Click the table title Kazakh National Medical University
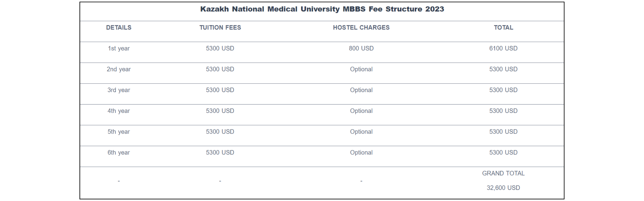 (x=270, y=9)
